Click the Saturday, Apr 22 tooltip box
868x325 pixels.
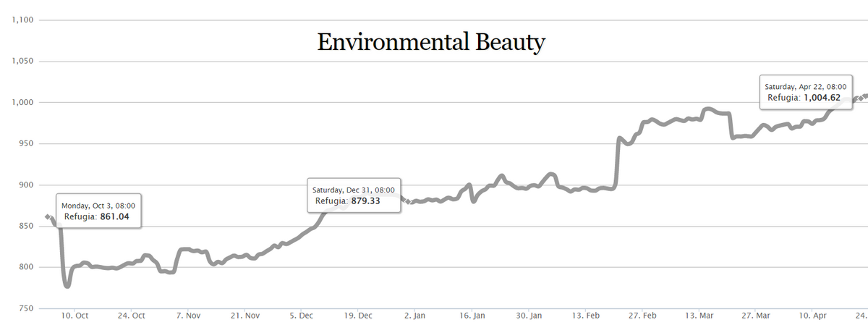tap(805, 92)
